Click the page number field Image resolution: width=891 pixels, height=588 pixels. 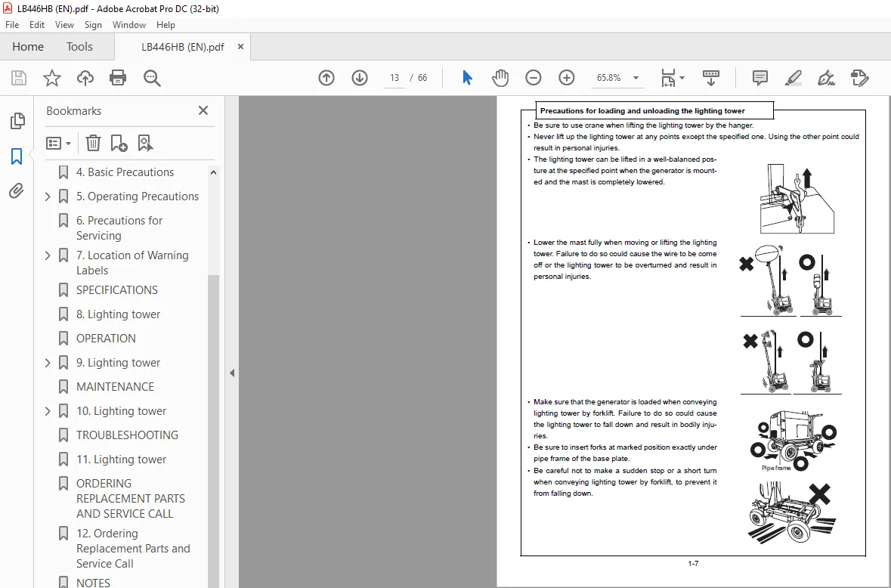(x=394, y=78)
